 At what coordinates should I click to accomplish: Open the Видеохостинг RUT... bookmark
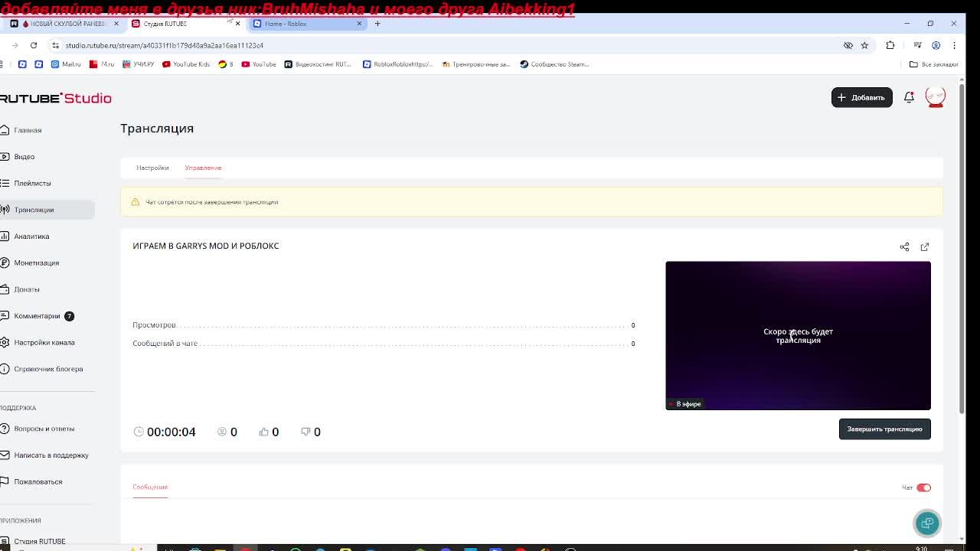click(318, 64)
